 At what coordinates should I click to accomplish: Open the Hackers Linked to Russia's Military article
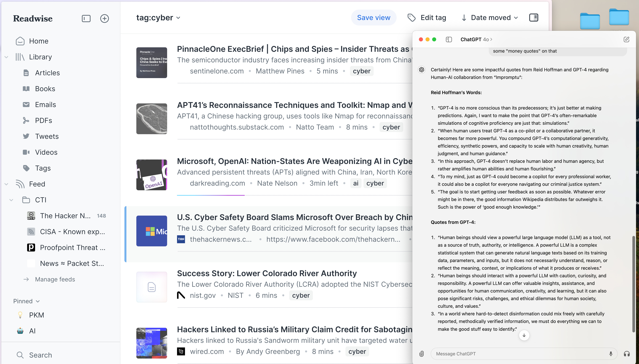click(x=295, y=329)
